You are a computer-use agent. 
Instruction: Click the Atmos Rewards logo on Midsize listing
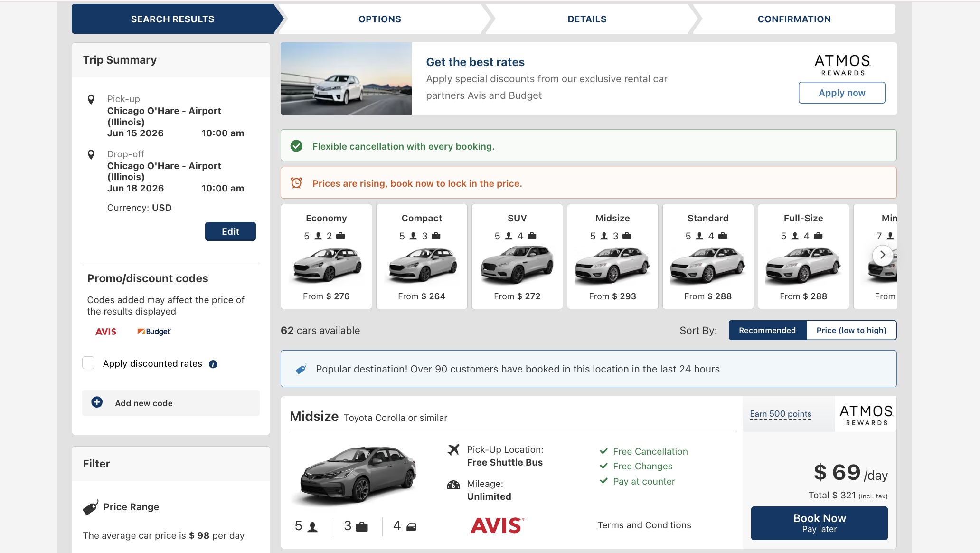tap(866, 415)
